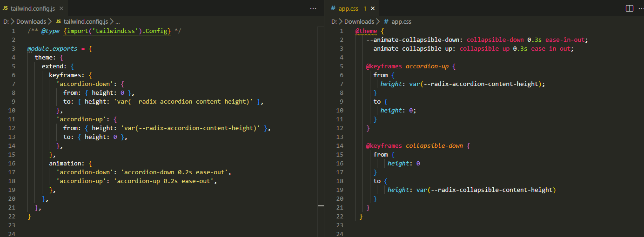The height and width of the screenshot is (237, 644).
Task: Click JS icon in tailwind.config.js breadcrumb
Action: [58, 21]
